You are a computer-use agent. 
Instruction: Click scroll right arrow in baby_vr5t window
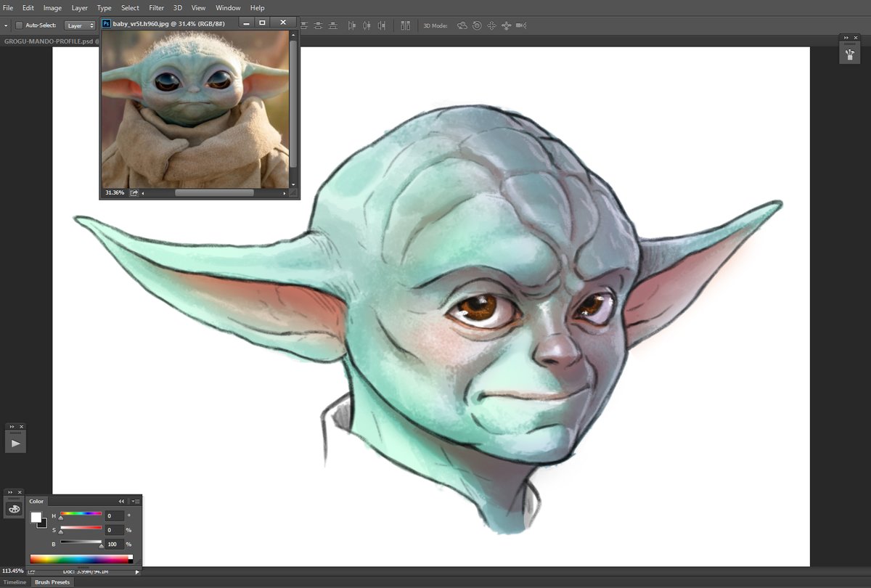285,193
